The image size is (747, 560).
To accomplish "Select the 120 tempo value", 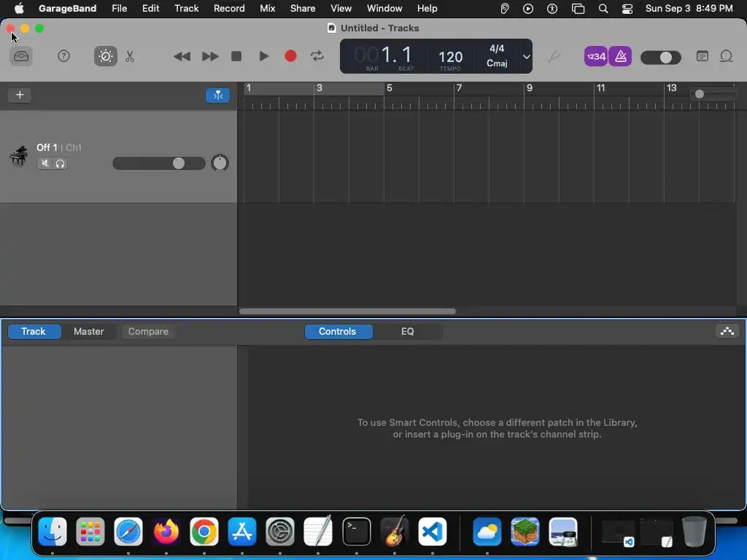I will [450, 57].
